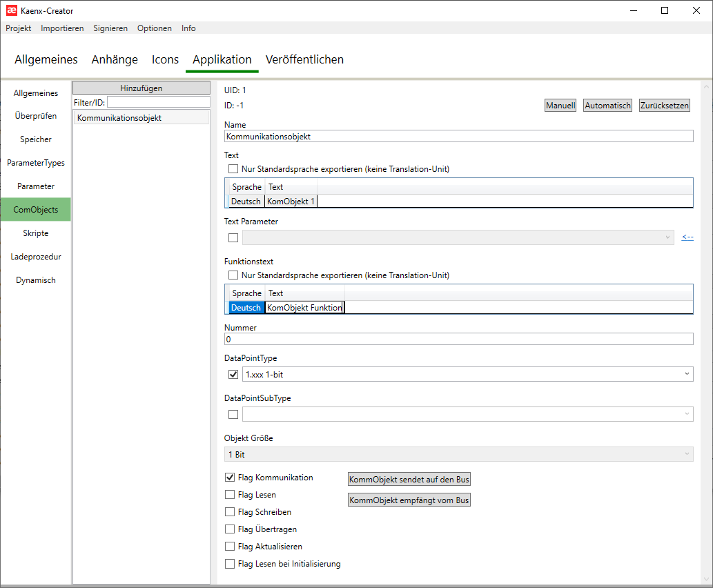Click the '<--' link next to Text Parameter
The height and width of the screenshot is (588, 713).
687,237
